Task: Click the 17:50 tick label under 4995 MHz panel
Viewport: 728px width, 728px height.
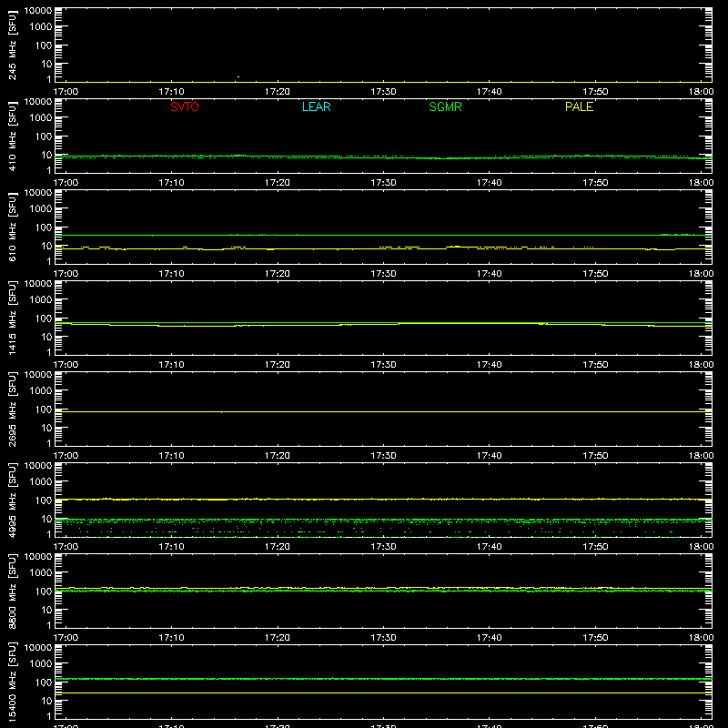Action: pos(595,547)
